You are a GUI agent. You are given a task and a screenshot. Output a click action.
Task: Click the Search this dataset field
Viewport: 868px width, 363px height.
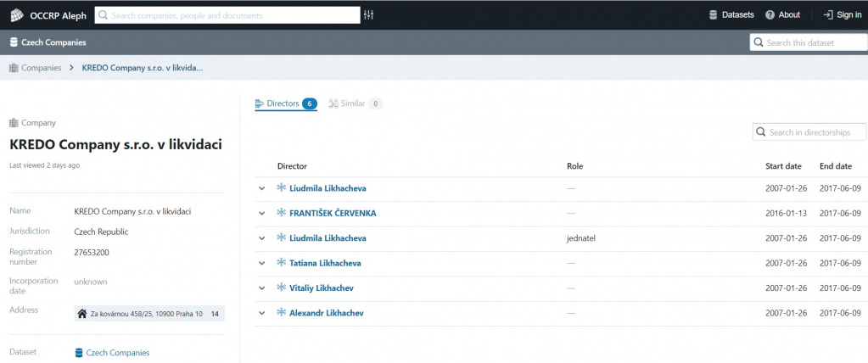[x=812, y=42]
